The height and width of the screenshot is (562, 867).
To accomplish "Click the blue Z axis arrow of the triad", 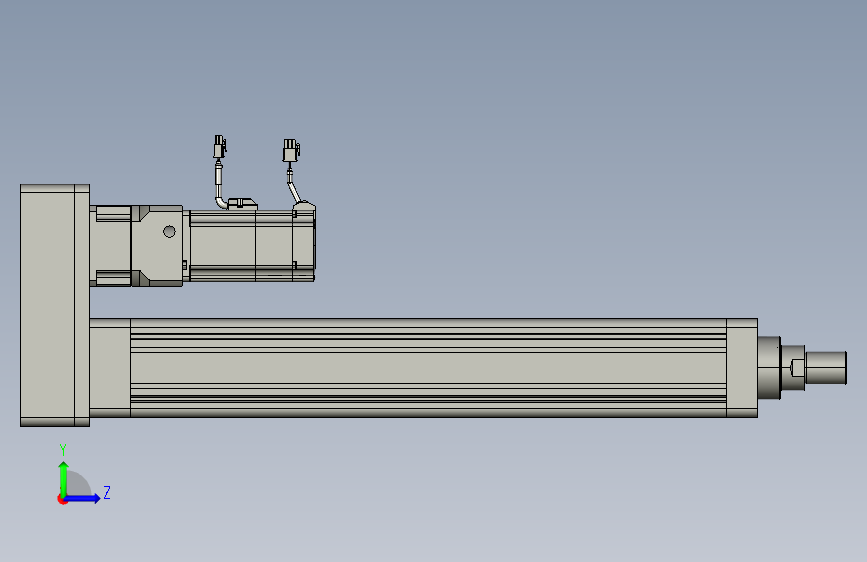I will pos(83,498).
